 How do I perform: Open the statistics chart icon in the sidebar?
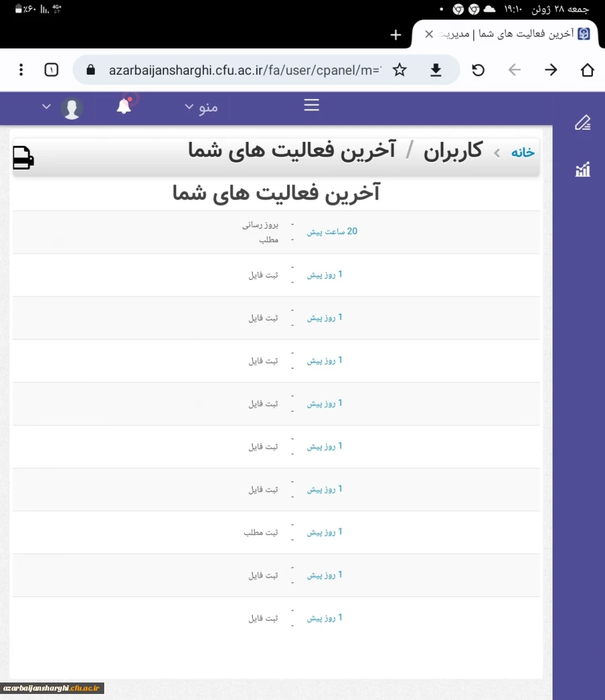tap(582, 170)
